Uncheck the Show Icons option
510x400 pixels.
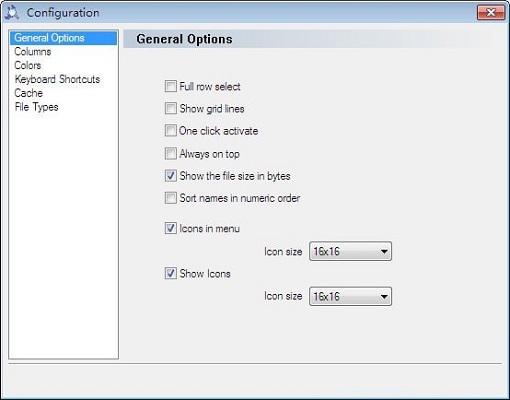[171, 273]
